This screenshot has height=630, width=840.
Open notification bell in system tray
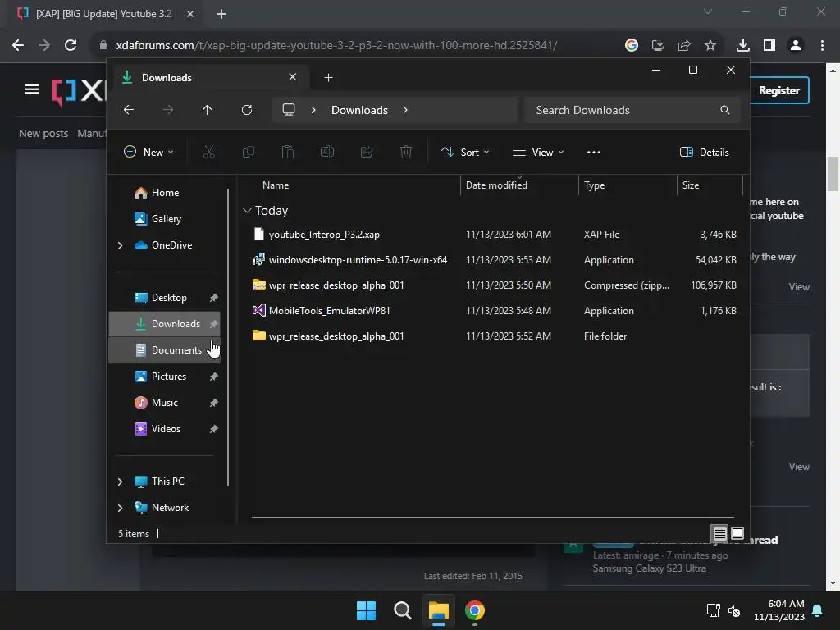click(x=818, y=610)
